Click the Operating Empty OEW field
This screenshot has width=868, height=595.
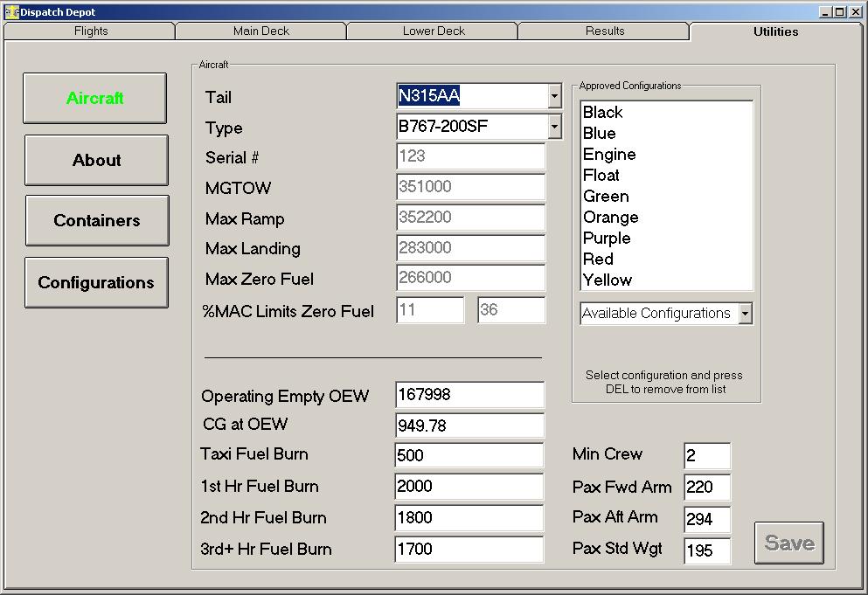pyautogui.click(x=469, y=395)
